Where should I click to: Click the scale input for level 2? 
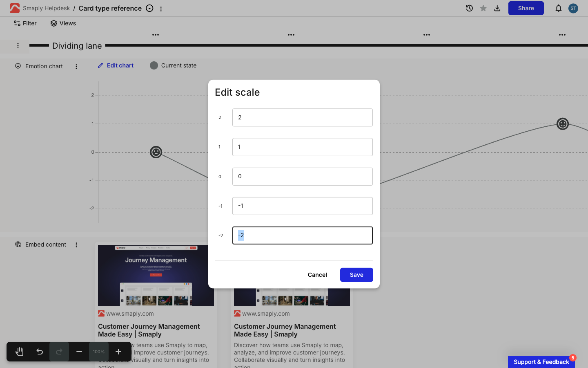coord(303,117)
